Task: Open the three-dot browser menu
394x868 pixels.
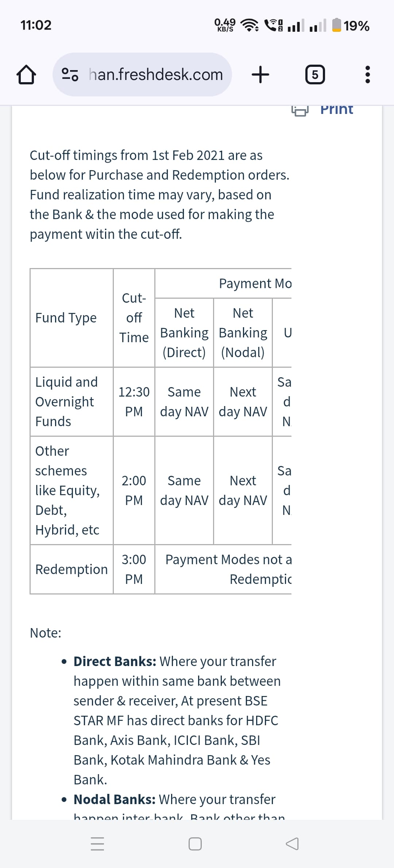Action: (x=367, y=75)
